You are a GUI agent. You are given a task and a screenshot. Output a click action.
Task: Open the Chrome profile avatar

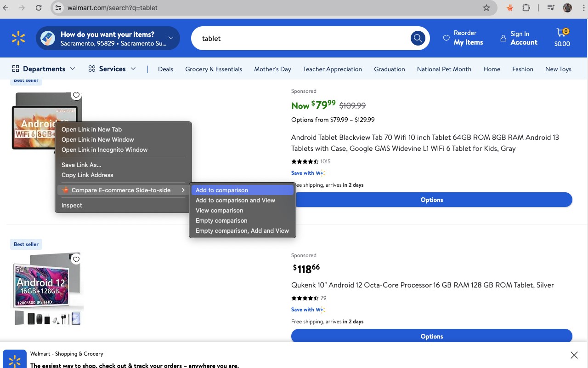(567, 8)
